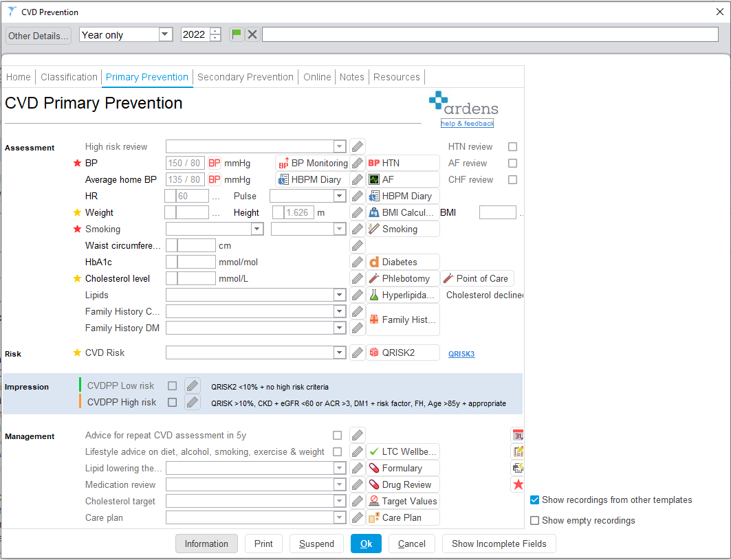Expand the Lipids dropdown
Screen dimensions: 731x560
point(339,295)
